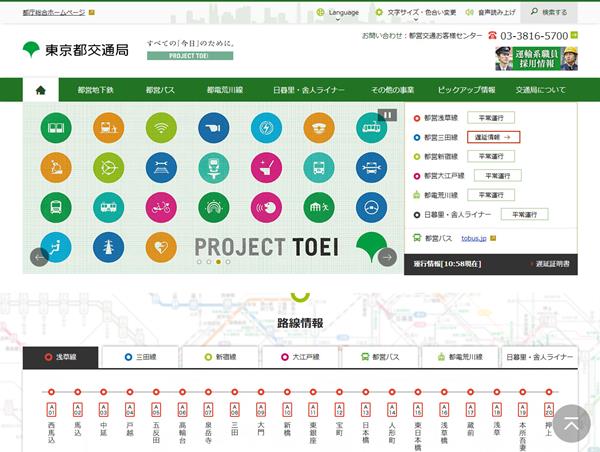This screenshot has height=452, width=600.
Task: Open the 交通局について menu
Action: pyautogui.click(x=540, y=90)
